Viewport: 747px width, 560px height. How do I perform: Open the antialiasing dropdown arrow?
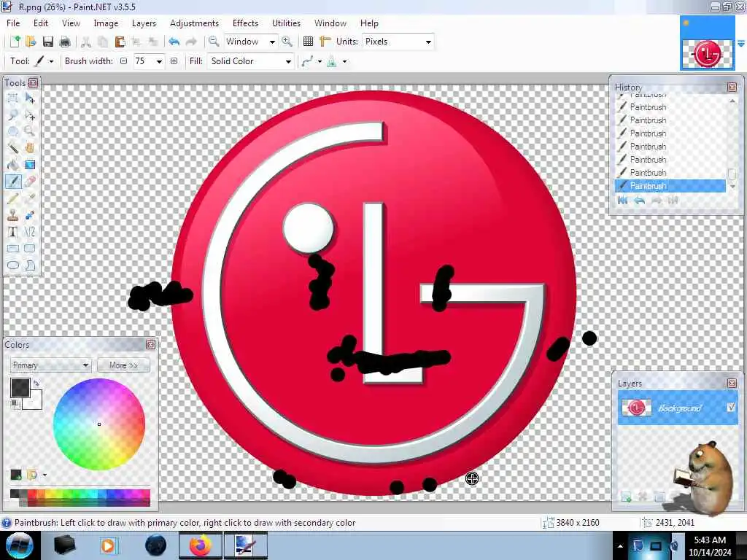[x=320, y=61]
